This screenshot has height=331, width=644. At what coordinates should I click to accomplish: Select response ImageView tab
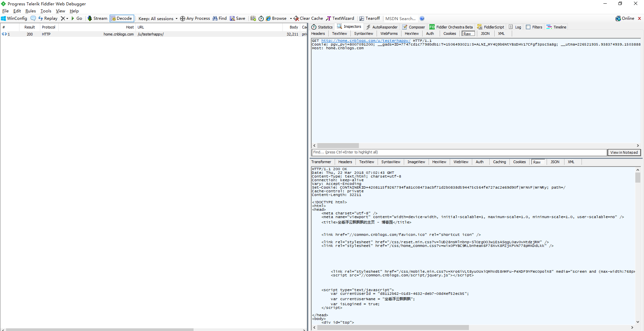[416, 162]
